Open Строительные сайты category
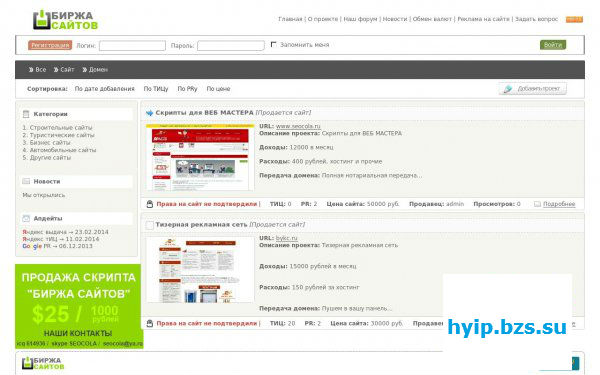Image resolution: width=600 pixels, height=375 pixels. [61, 127]
